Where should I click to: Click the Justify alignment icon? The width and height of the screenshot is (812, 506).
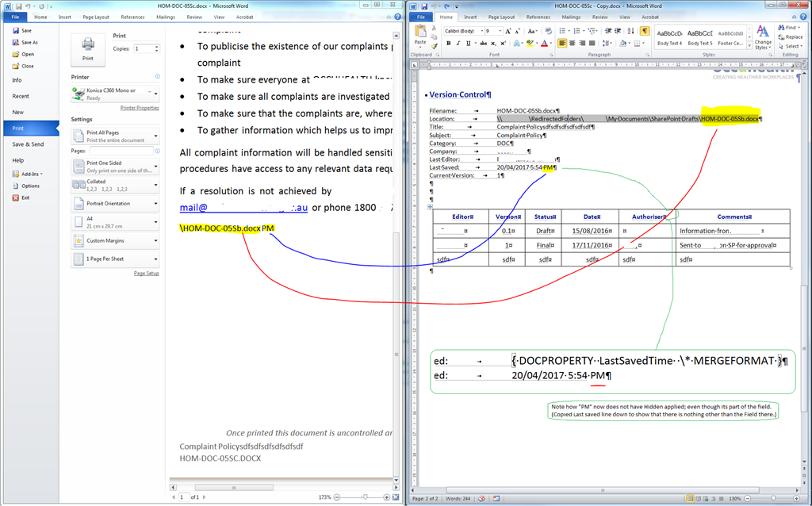[x=592, y=44]
